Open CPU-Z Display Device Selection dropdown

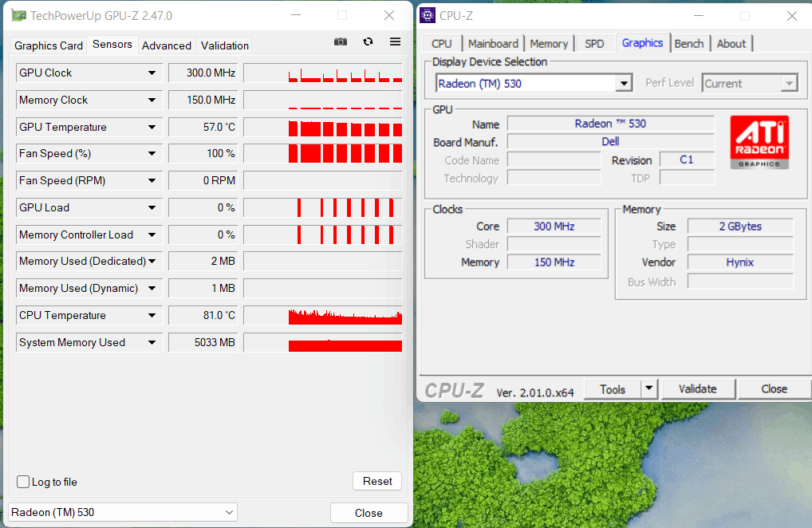(x=624, y=83)
